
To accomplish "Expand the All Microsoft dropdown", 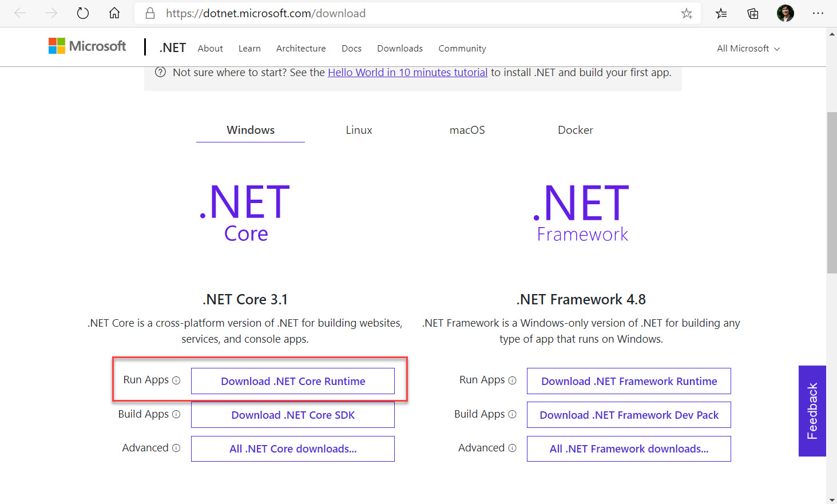I will 748,49.
